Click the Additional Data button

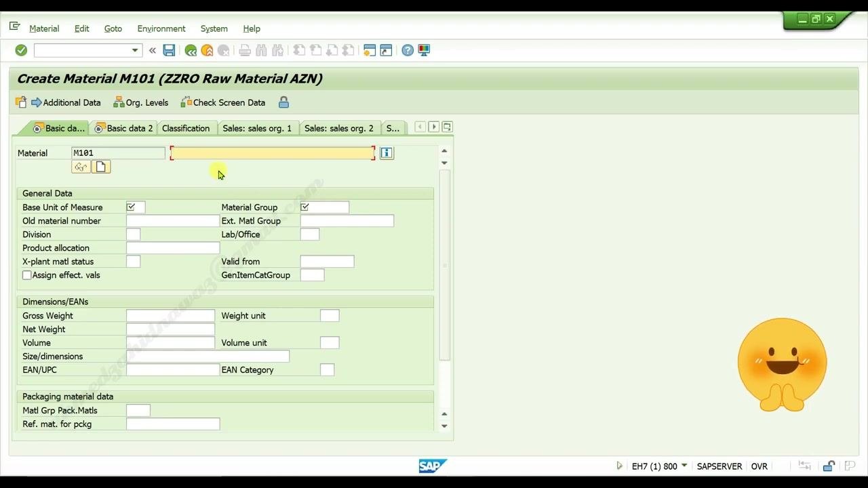click(x=66, y=102)
